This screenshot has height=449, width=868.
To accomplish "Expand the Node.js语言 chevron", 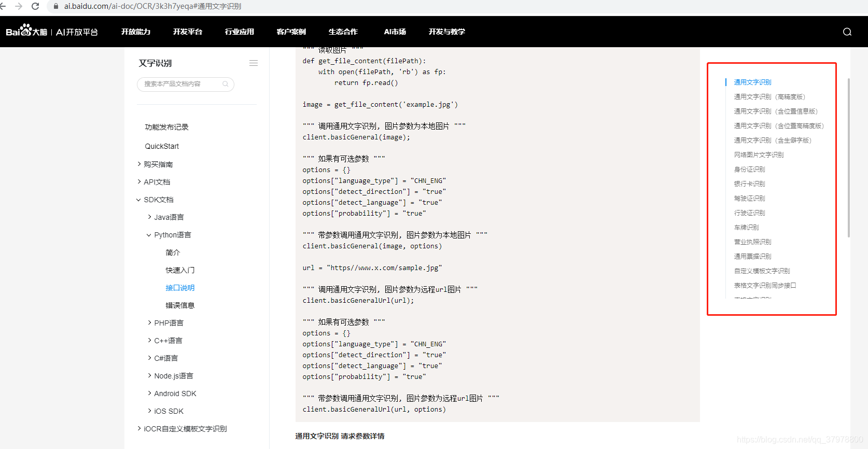I will [x=149, y=375].
